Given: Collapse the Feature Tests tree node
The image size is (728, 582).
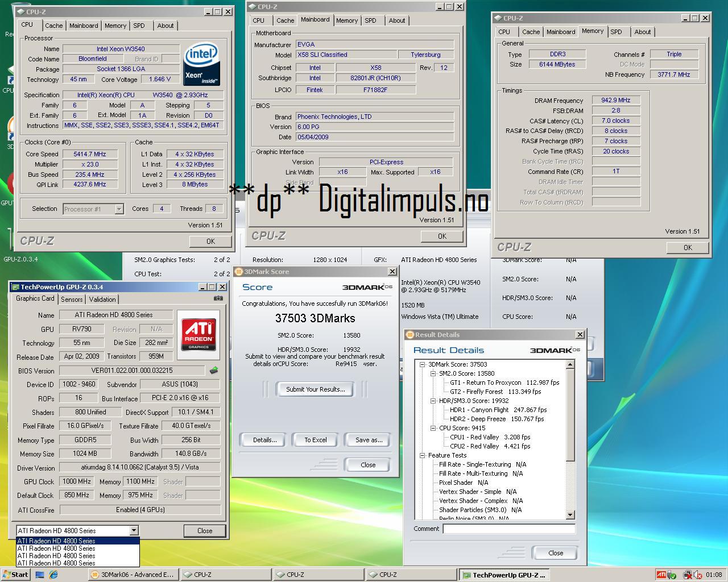Looking at the screenshot, I should (x=423, y=455).
